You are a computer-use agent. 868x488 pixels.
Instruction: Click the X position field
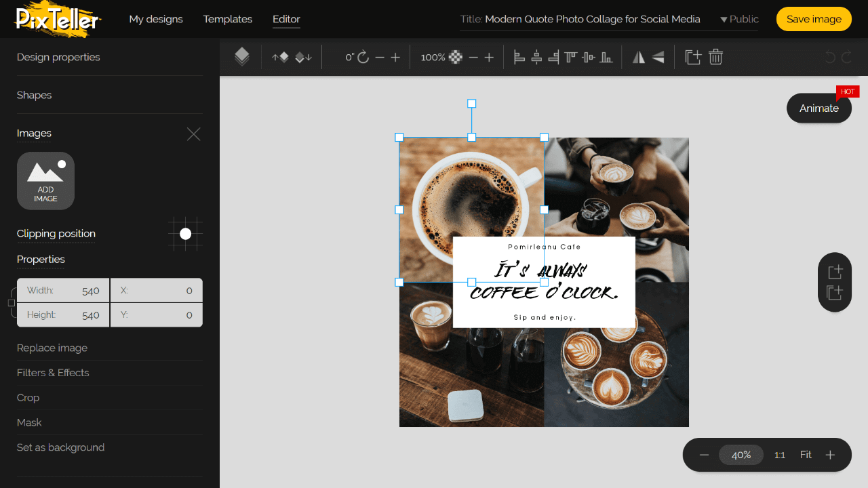tap(157, 290)
